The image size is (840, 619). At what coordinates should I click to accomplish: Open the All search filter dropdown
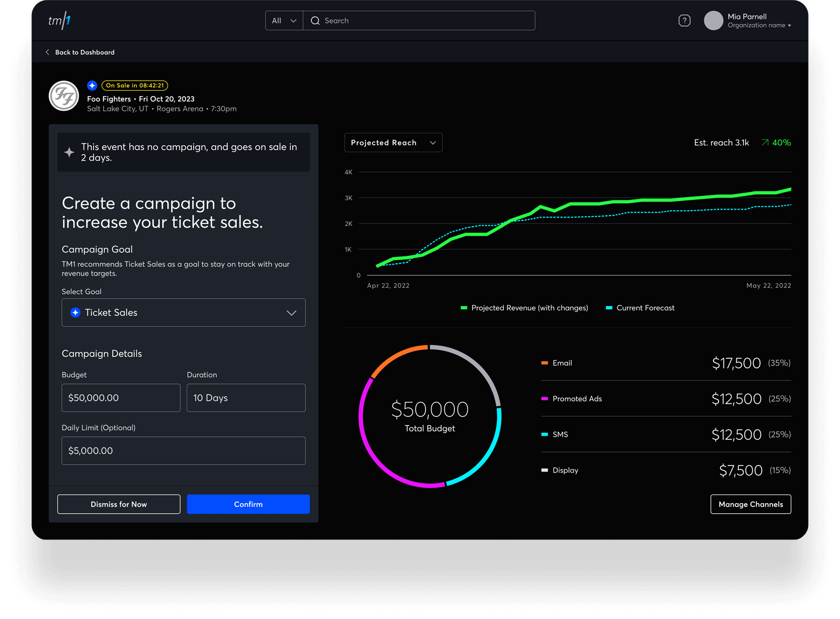click(x=284, y=21)
